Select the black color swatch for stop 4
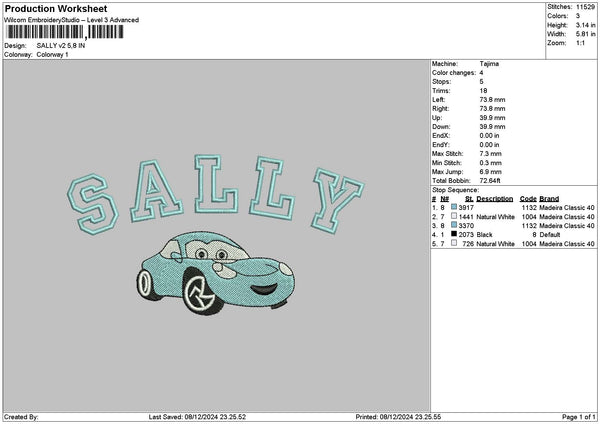The height and width of the screenshot is (424, 600). [x=455, y=235]
